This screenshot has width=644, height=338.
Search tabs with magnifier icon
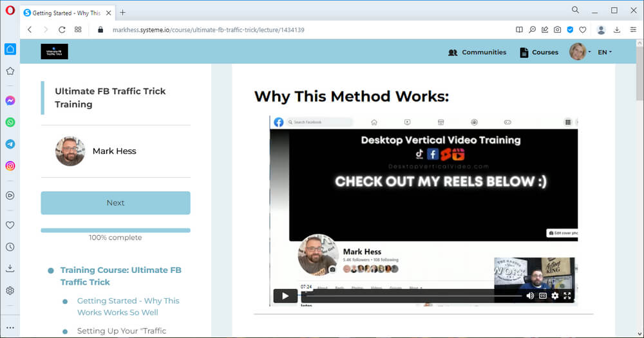coord(575,10)
